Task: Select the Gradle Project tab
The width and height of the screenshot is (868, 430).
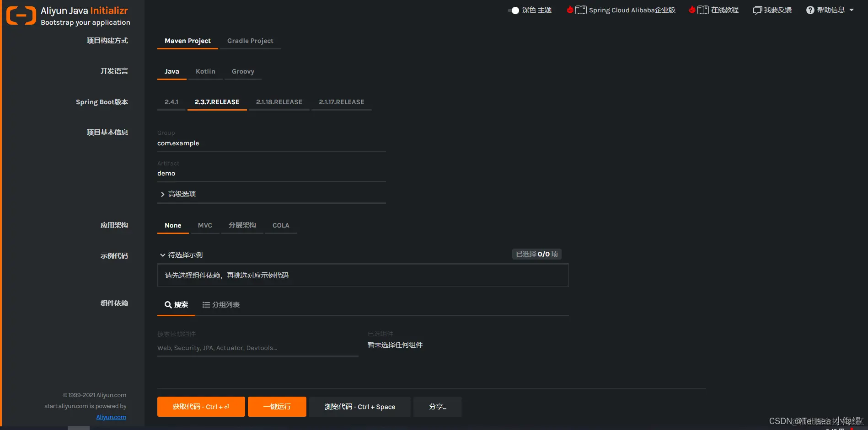Action: [x=250, y=41]
